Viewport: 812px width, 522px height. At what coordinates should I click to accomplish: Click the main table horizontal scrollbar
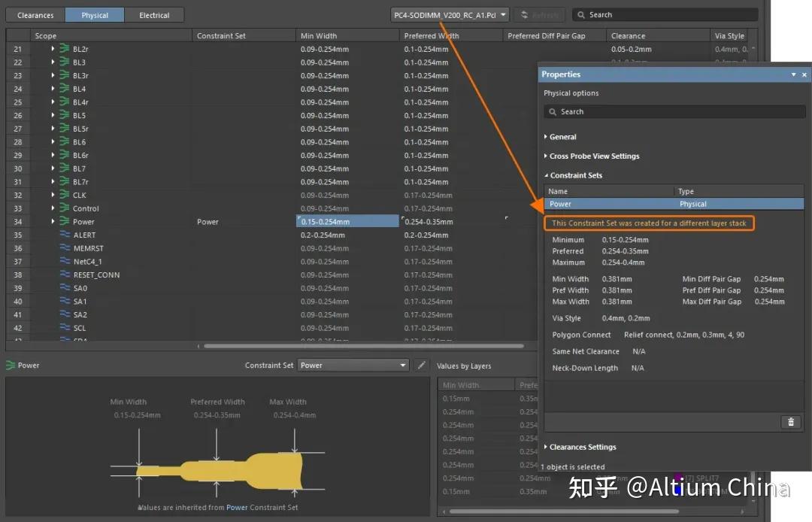364,346
